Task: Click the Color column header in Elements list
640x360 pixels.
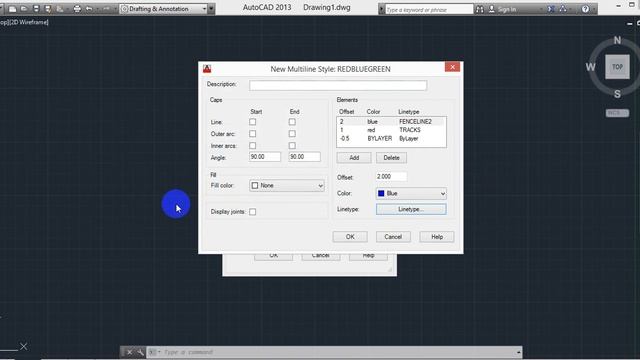Action: point(373,112)
